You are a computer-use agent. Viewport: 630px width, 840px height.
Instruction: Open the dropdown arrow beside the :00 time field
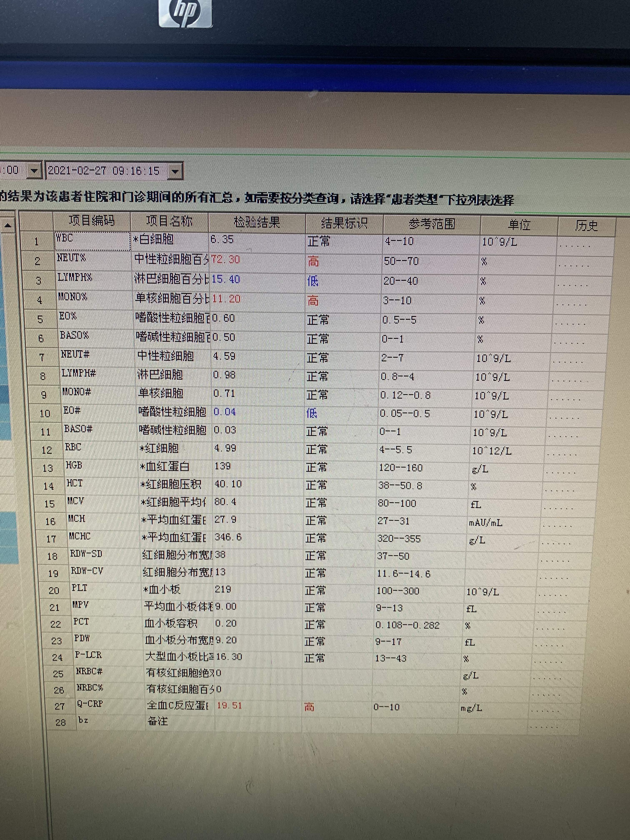(34, 171)
